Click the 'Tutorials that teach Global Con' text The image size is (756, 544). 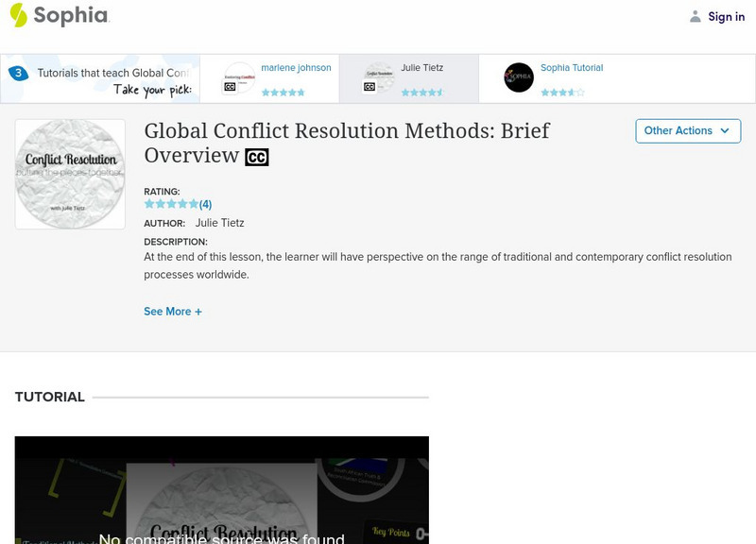[x=113, y=73]
